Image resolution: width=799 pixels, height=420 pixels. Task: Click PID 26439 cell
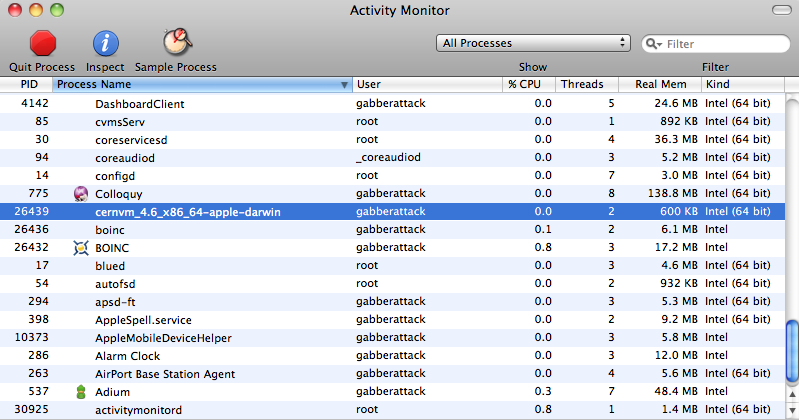[x=32, y=212]
